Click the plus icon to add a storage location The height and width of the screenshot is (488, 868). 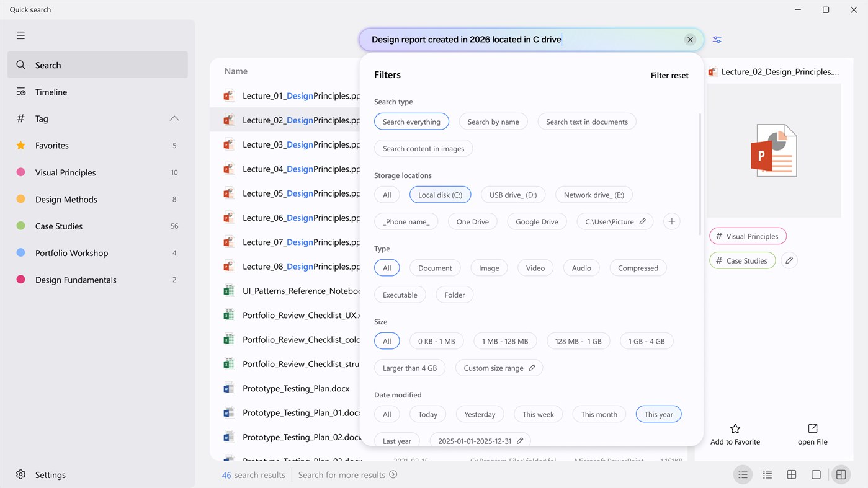point(671,221)
